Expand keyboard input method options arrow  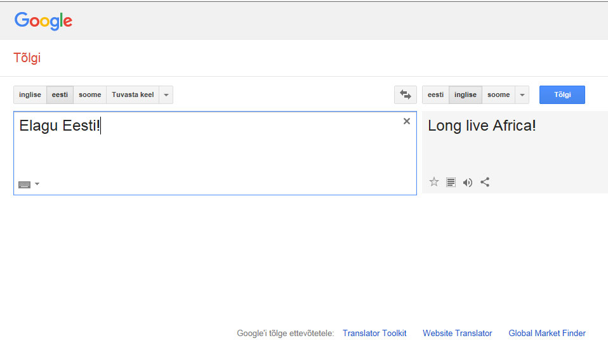tap(37, 184)
